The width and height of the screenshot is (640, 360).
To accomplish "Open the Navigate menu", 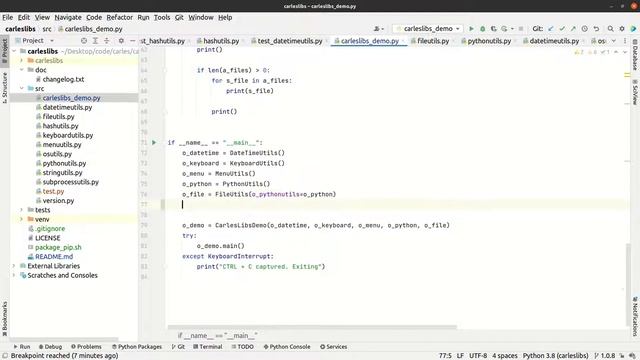I will coord(68,17).
